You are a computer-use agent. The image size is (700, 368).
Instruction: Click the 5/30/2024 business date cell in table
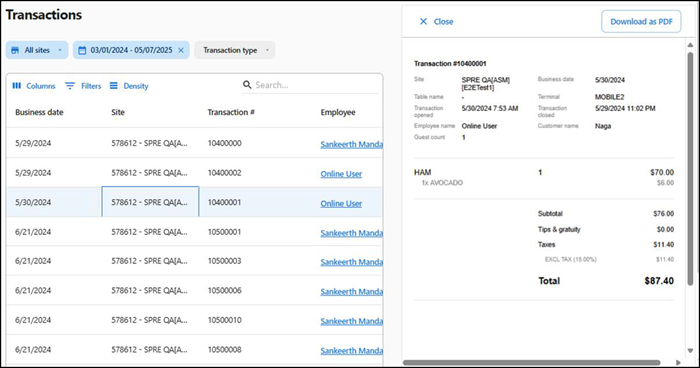coord(33,202)
